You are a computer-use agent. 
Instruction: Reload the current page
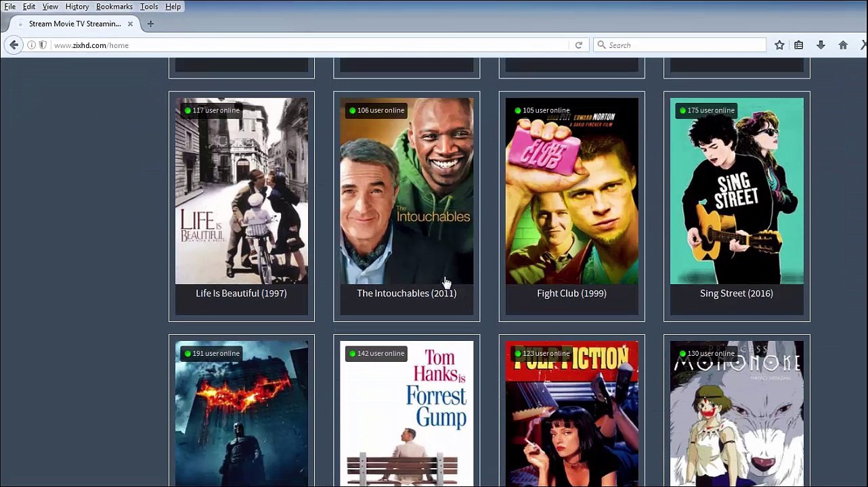tap(579, 45)
